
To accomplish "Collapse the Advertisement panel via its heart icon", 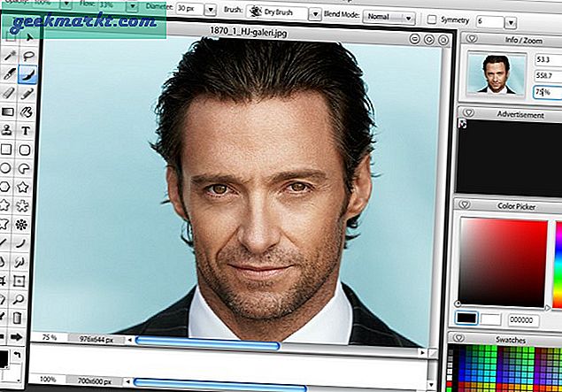I will pos(468,112).
